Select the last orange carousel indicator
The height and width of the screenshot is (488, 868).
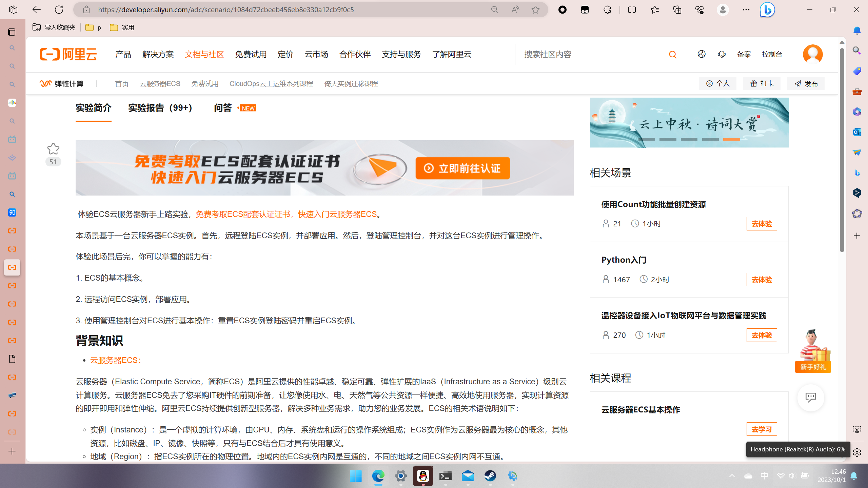731,139
